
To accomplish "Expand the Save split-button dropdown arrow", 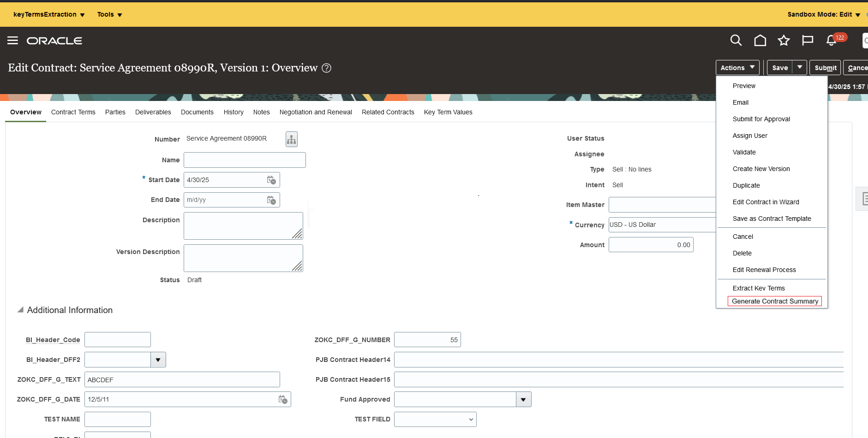I will tap(800, 67).
